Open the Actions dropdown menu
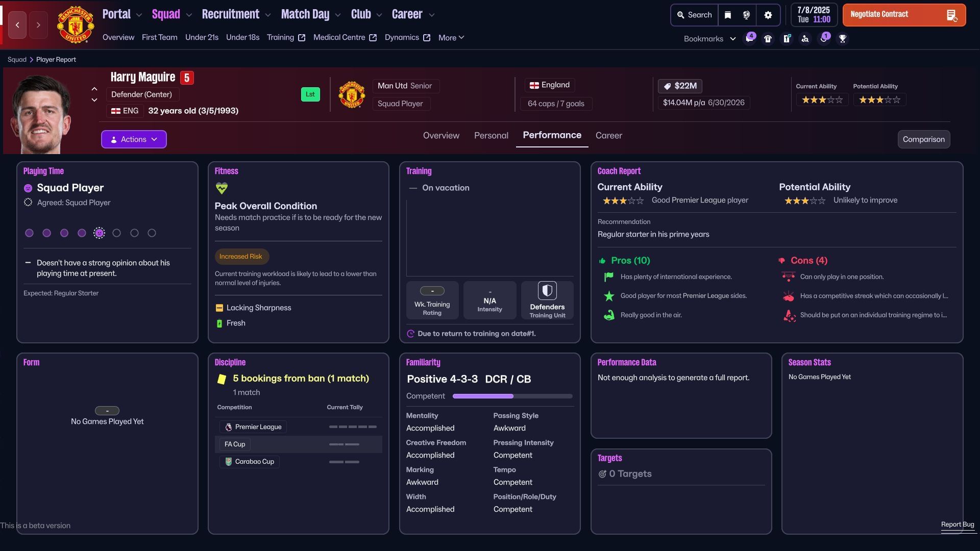This screenshot has height=551, width=980. click(x=133, y=139)
